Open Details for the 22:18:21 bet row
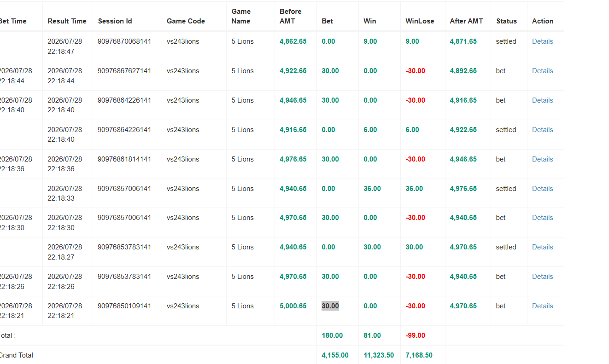Screen dimensions: 609x364 pos(542,306)
